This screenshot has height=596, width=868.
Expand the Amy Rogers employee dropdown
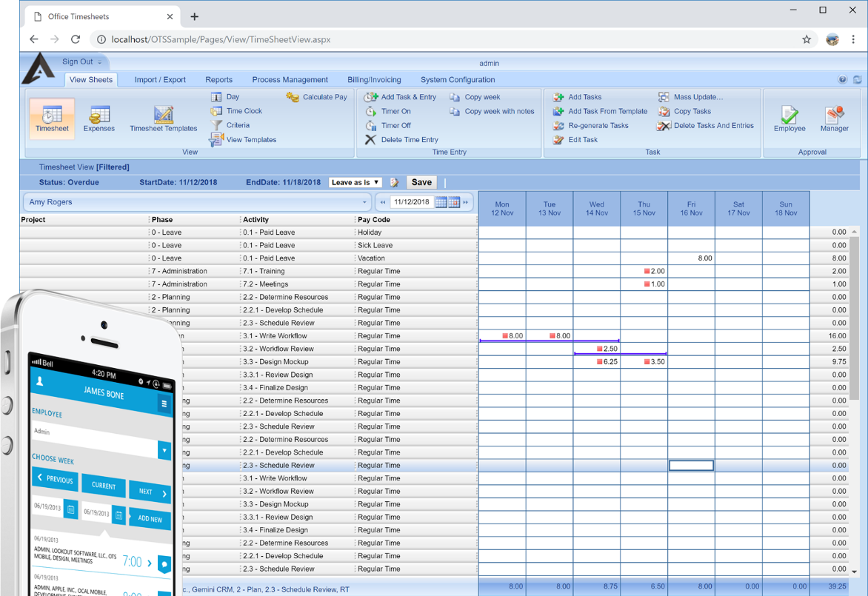tap(364, 202)
